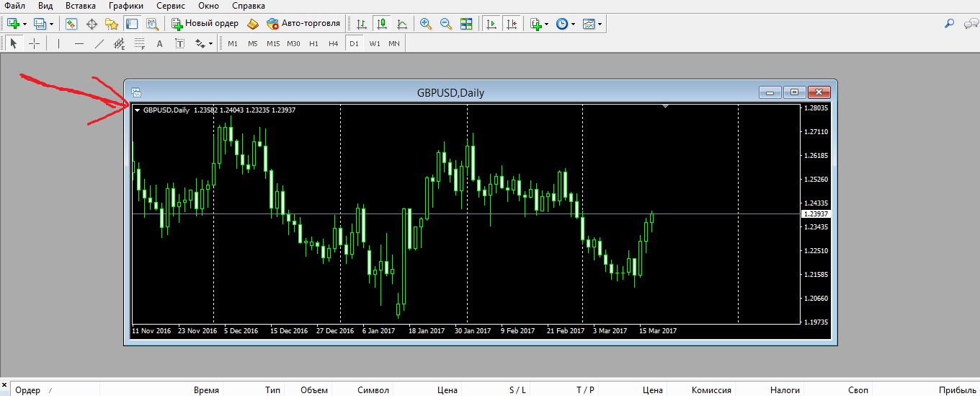Screen dimensions: 980x396
Task: Draw a horizontal line tool
Action: click(79, 43)
